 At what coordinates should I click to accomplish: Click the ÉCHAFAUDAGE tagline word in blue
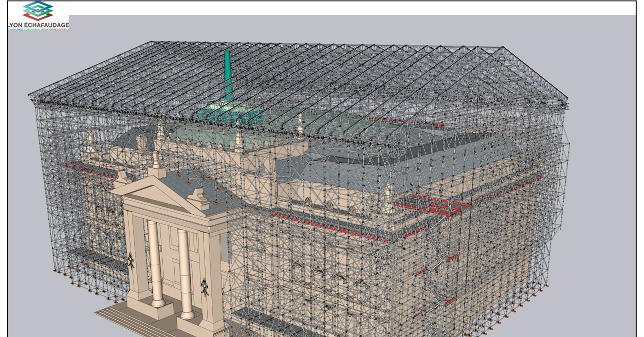point(16,30)
